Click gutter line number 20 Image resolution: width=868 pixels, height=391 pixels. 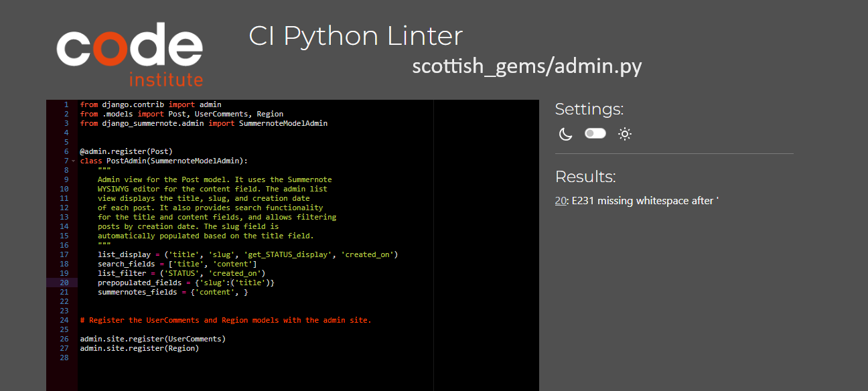tap(64, 283)
